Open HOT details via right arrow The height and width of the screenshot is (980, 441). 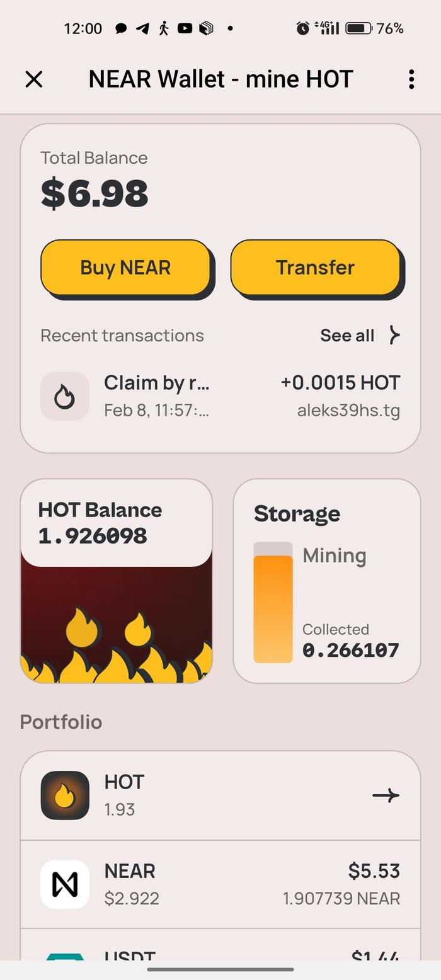point(386,795)
